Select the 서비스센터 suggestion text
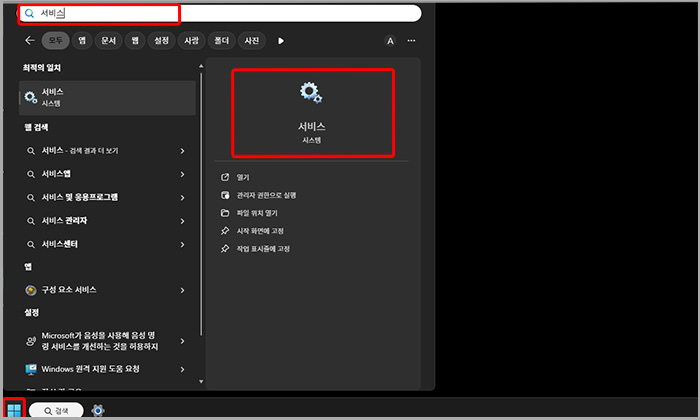Image resolution: width=700 pixels, height=420 pixels. tap(59, 244)
